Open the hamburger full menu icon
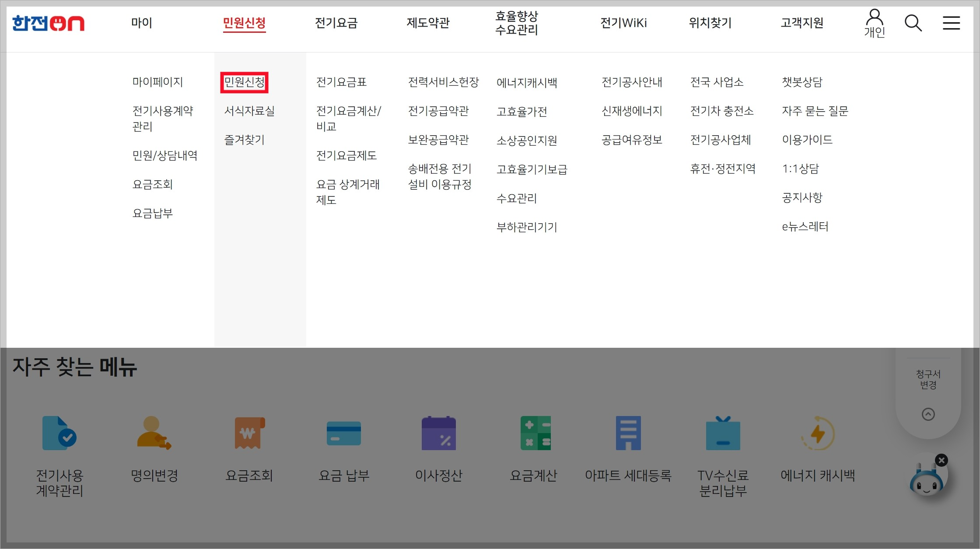 click(x=951, y=23)
